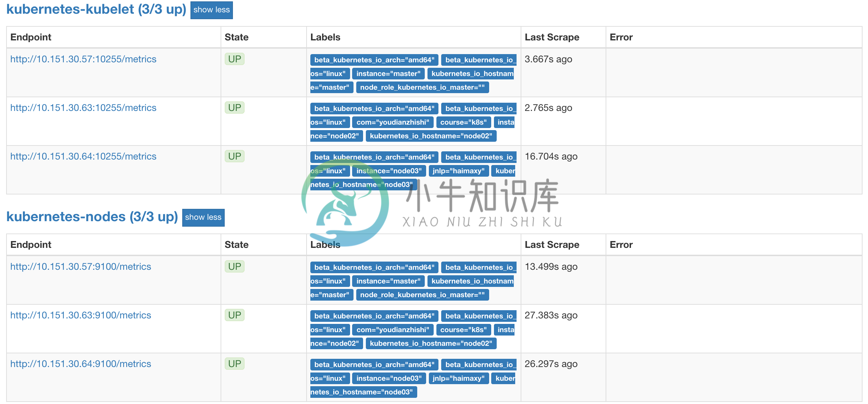Click last scrape time 27.383s ago
This screenshot has height=404, width=868.
click(551, 315)
